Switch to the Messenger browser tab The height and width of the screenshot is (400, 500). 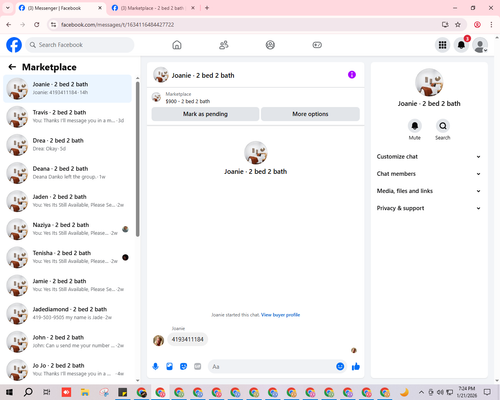point(60,8)
